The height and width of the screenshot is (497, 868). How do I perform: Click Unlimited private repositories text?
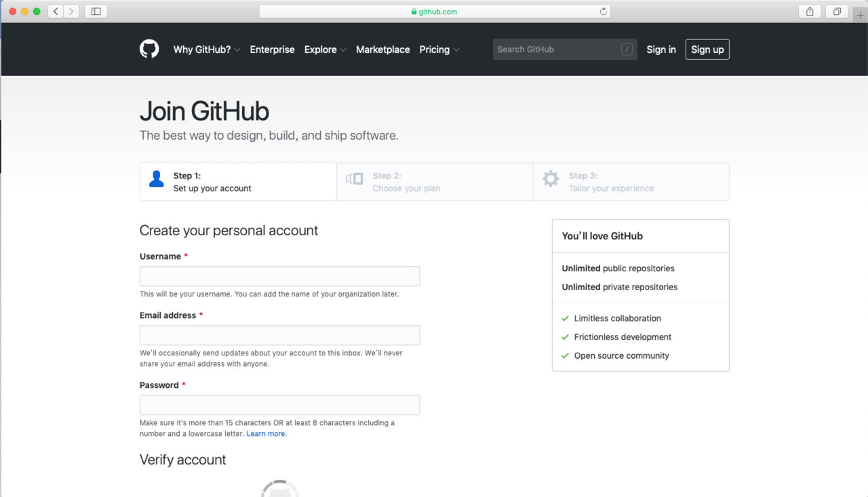coord(620,287)
